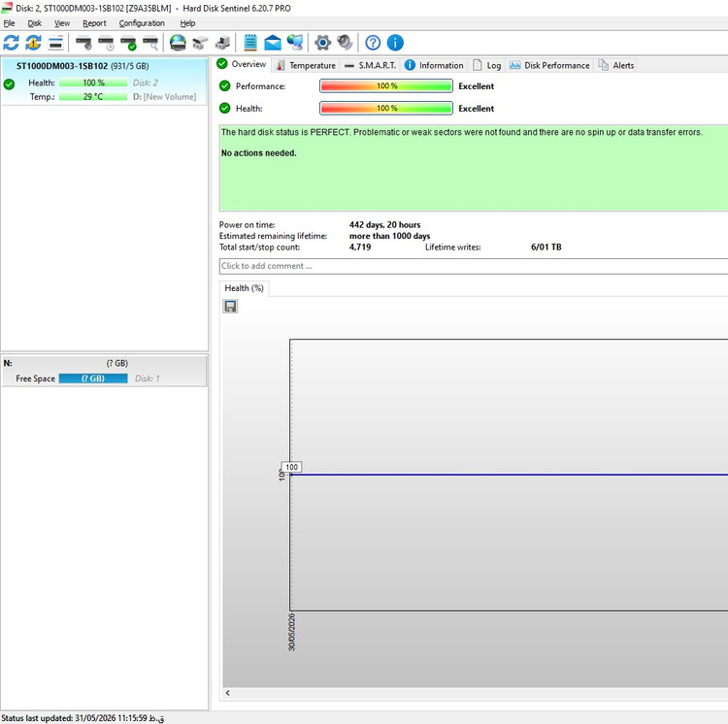This screenshot has width=728, height=724.
Task: Select disk ST1000DM003-1SB102 in the list
Action: 104,82
